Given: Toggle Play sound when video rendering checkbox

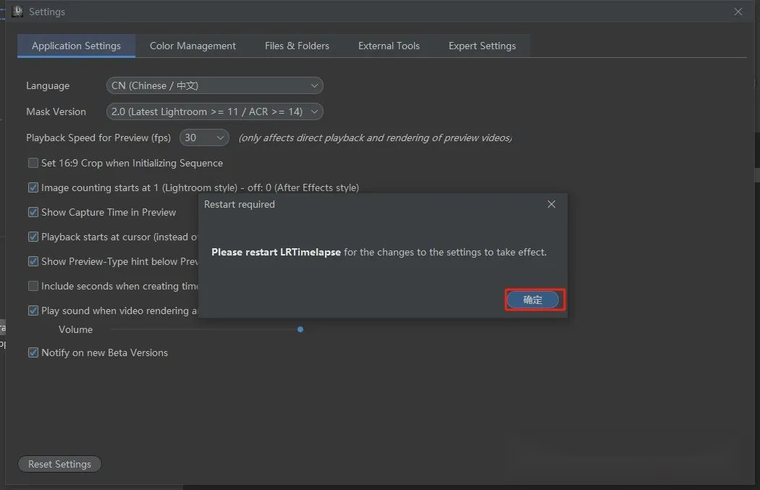Looking at the screenshot, I should click(33, 311).
